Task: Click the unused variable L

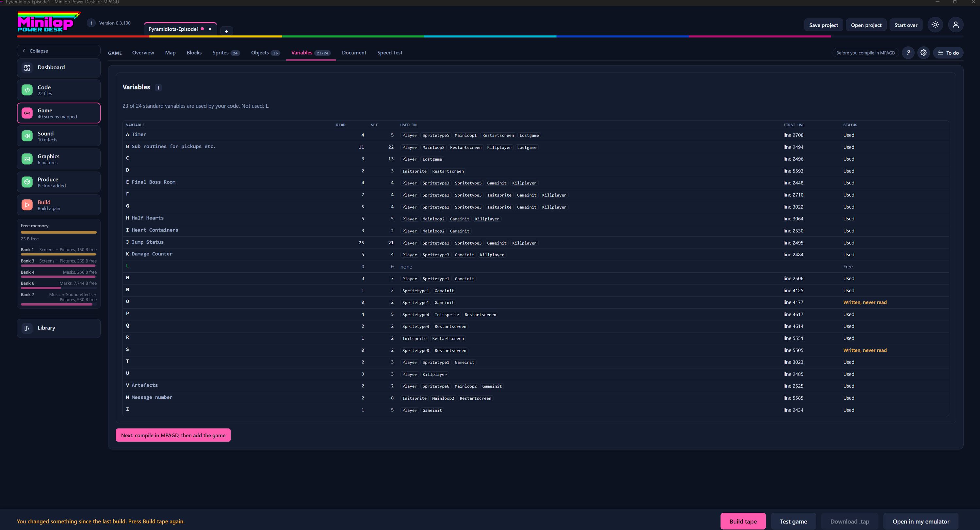Action: click(127, 266)
